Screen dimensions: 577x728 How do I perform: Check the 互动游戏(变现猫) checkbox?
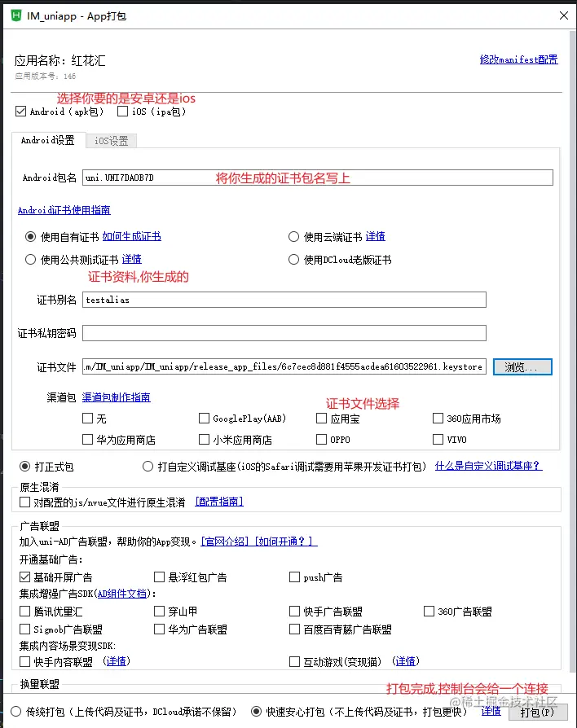pyautogui.click(x=294, y=661)
